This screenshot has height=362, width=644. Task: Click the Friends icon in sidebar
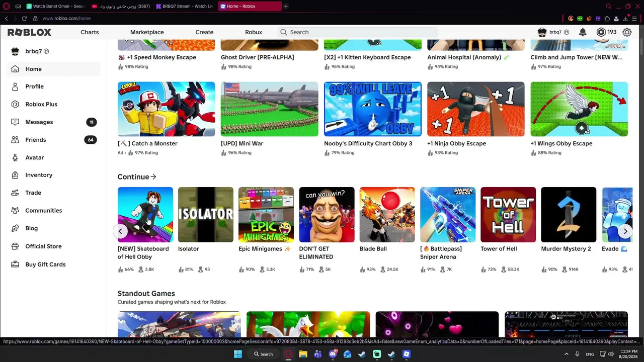(15, 140)
